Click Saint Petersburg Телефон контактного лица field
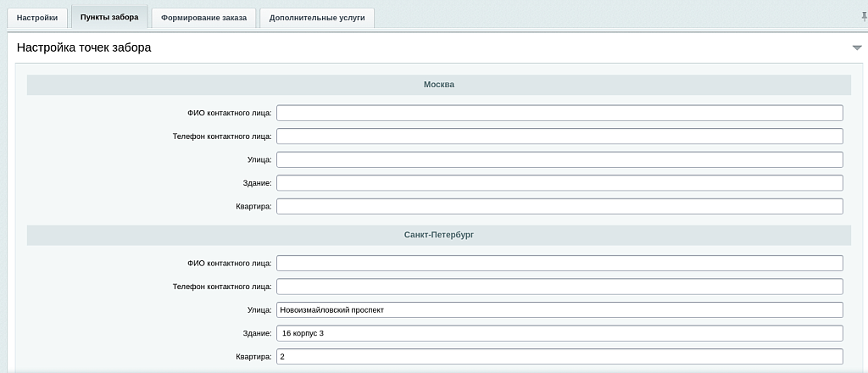The image size is (868, 373). coord(559,287)
